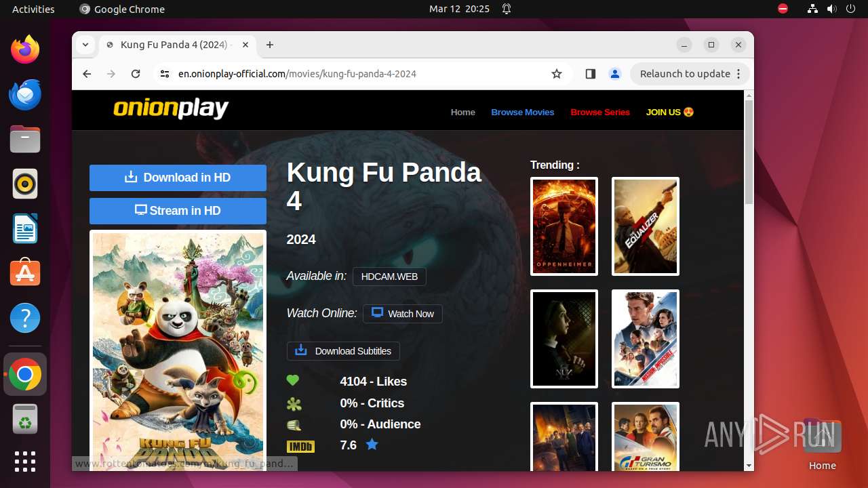View site information icon in address bar

click(165, 74)
